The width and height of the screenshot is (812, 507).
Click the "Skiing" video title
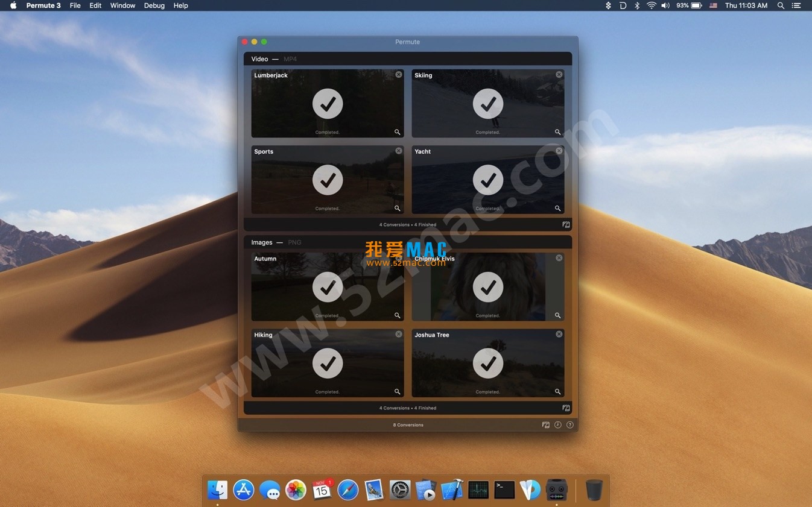(x=423, y=75)
